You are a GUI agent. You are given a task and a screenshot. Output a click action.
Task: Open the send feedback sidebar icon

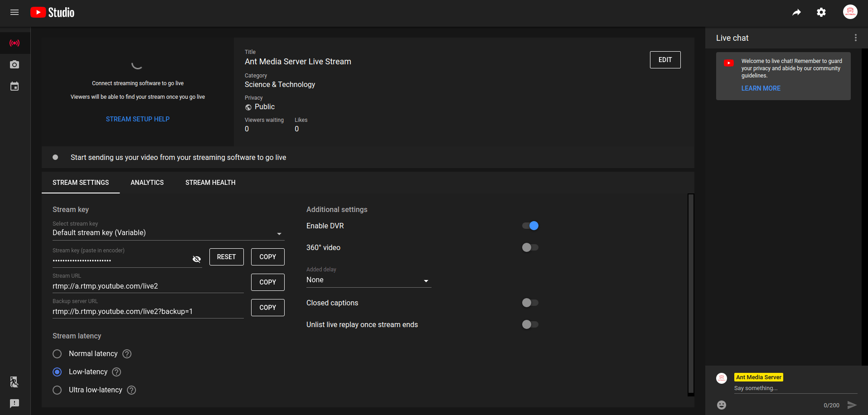coord(15,403)
